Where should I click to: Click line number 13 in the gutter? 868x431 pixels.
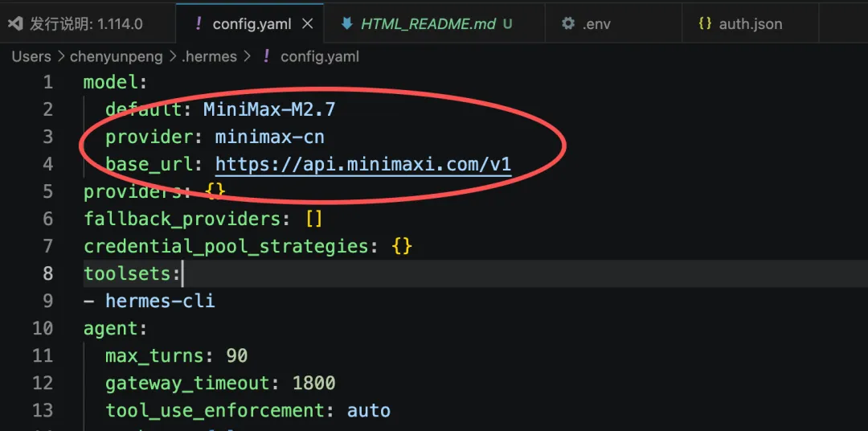pyautogui.click(x=43, y=411)
